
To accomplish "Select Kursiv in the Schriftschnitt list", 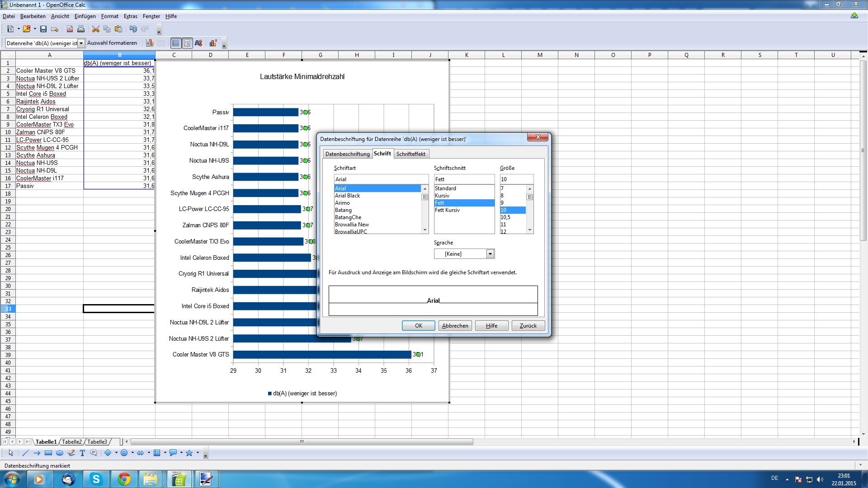I will (x=464, y=196).
